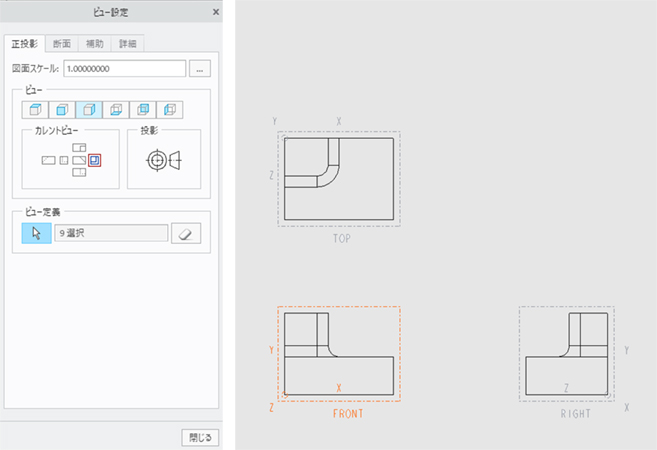Activate the arrow selection button in ビュー定義
Viewport: 657px width, 450px height.
pyautogui.click(x=36, y=233)
